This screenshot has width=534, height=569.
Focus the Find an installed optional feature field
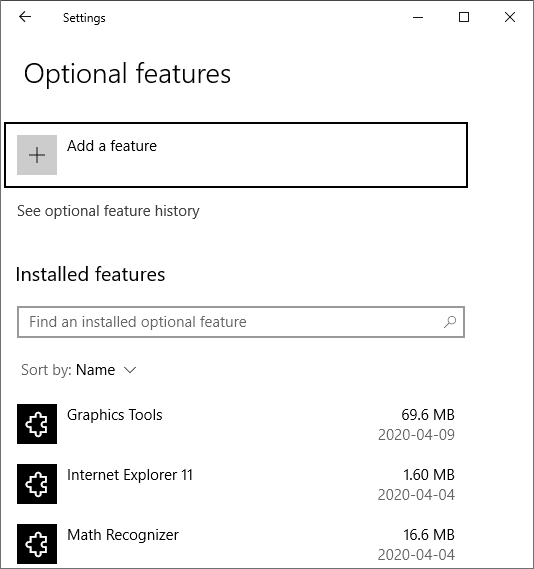pyautogui.click(x=241, y=322)
